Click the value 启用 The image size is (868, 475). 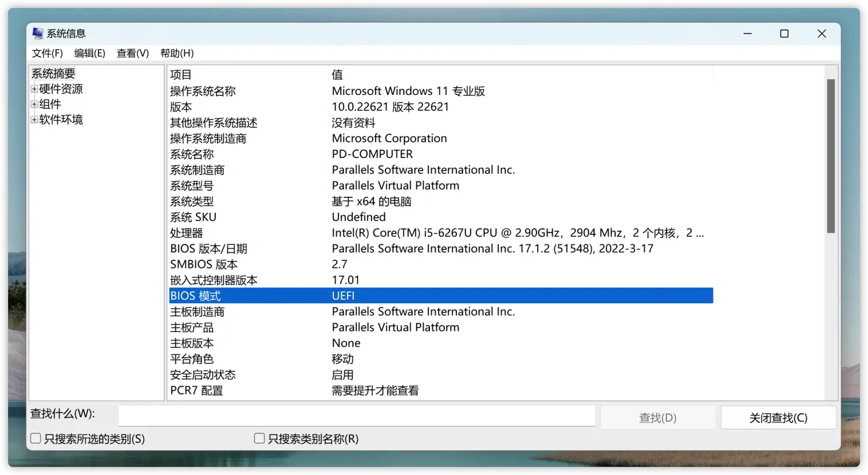pyautogui.click(x=343, y=375)
